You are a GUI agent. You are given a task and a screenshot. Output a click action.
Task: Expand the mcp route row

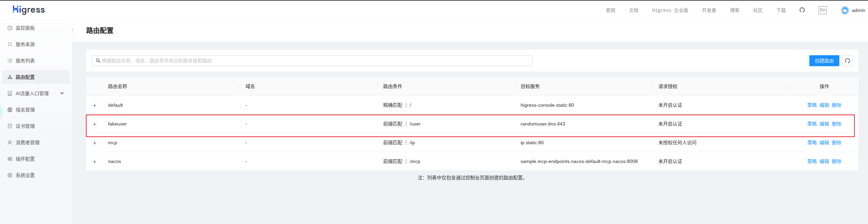pos(95,143)
